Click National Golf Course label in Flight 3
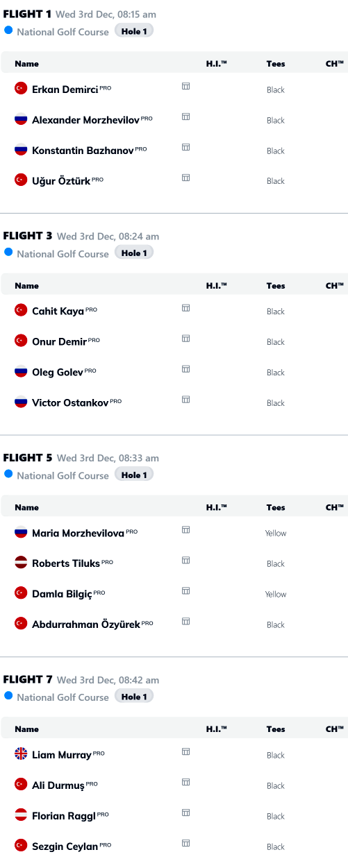 [63, 254]
